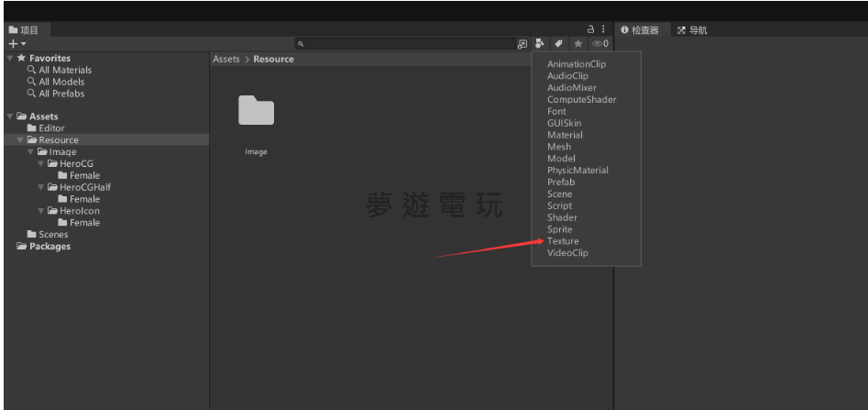
Task: Click the Search by Type filter icon
Action: (540, 43)
